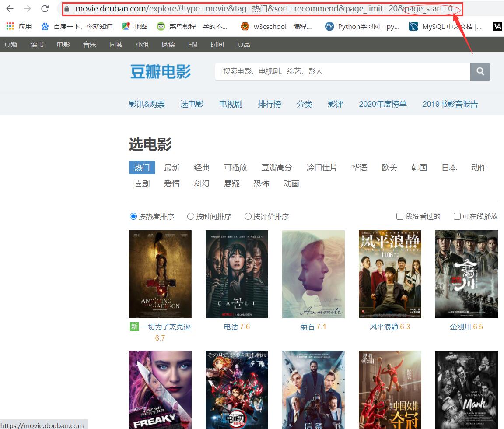
Task: Select the 日本 tag
Action: [x=449, y=168]
